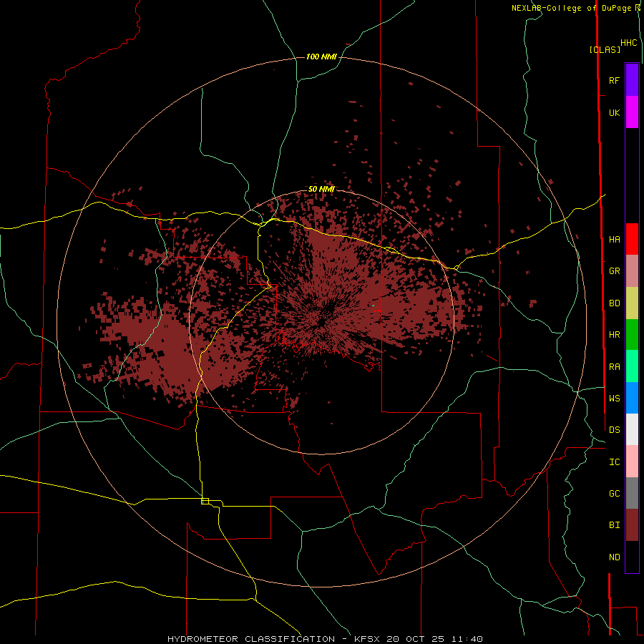Click the 100 NMI range ring label
The height and width of the screenshot is (644, 644).
pos(321,57)
